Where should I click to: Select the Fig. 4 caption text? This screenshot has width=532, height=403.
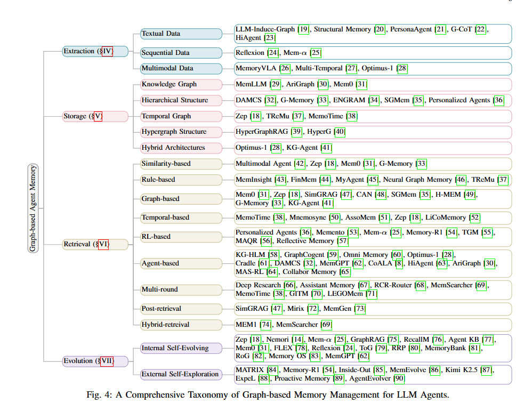pos(268,395)
